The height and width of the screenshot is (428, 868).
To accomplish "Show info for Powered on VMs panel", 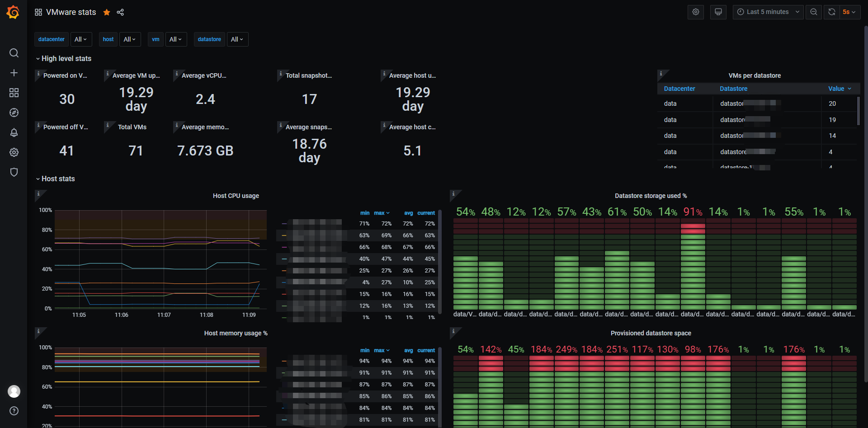I will (38, 73).
